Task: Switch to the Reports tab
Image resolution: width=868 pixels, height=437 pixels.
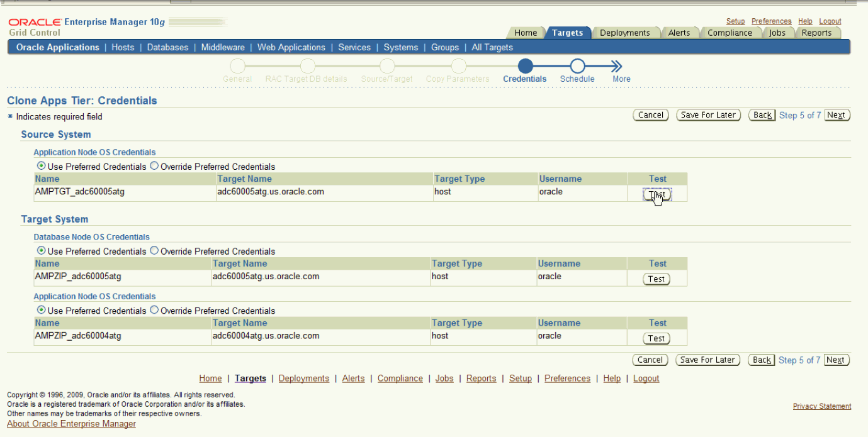Action: coord(816,33)
